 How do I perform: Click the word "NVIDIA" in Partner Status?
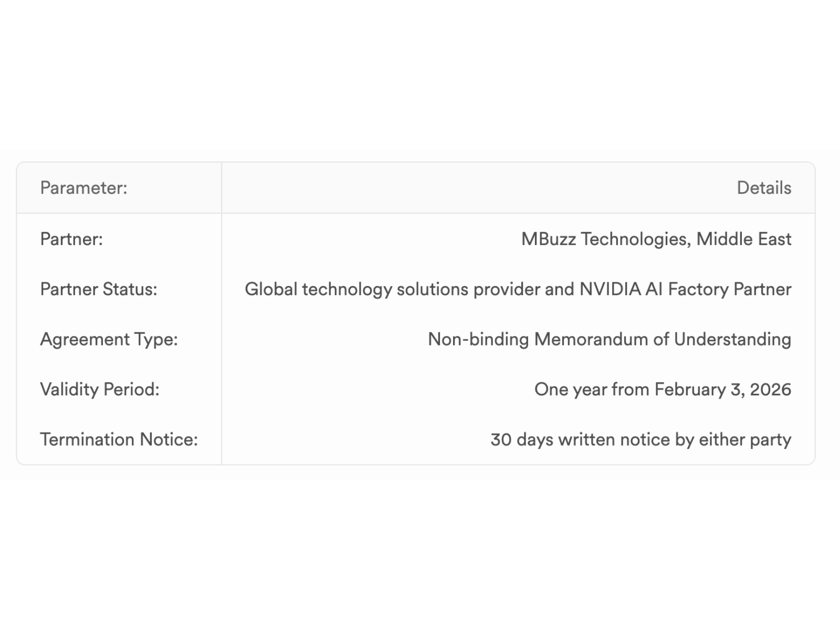tap(610, 289)
